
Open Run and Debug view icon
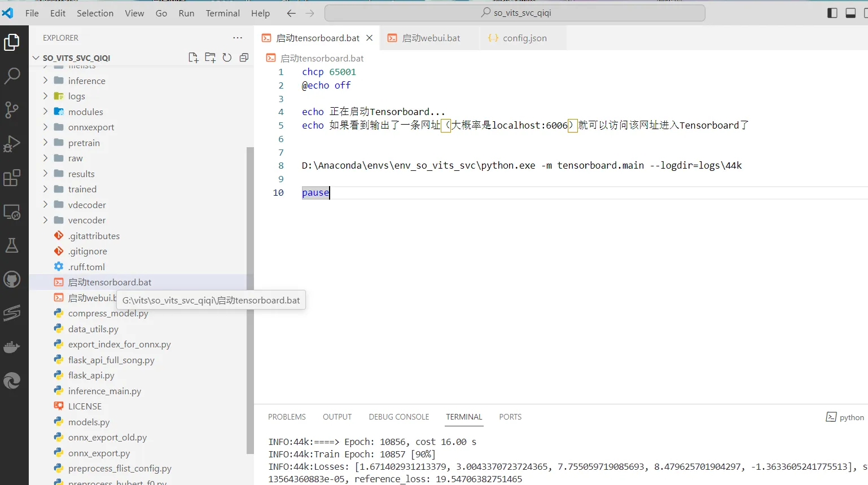(x=12, y=144)
